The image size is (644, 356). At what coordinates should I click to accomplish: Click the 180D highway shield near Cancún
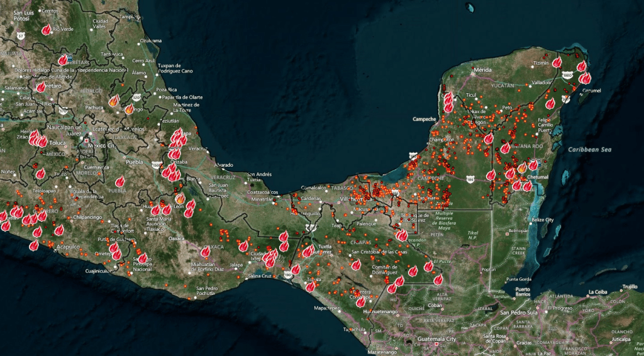point(569,75)
